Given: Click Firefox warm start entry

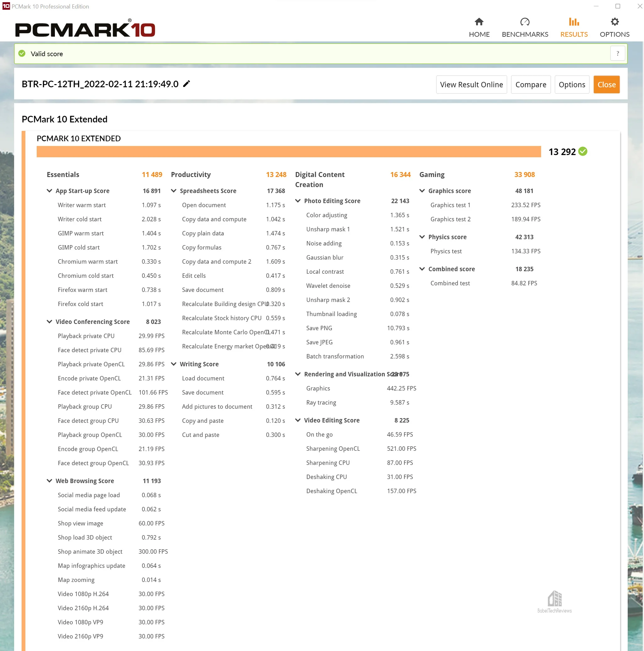Looking at the screenshot, I should point(109,290).
